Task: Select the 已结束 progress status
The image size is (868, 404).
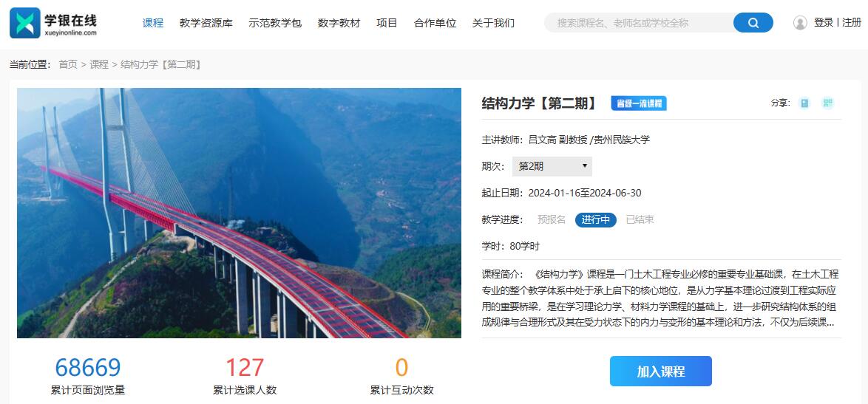Action: 640,219
